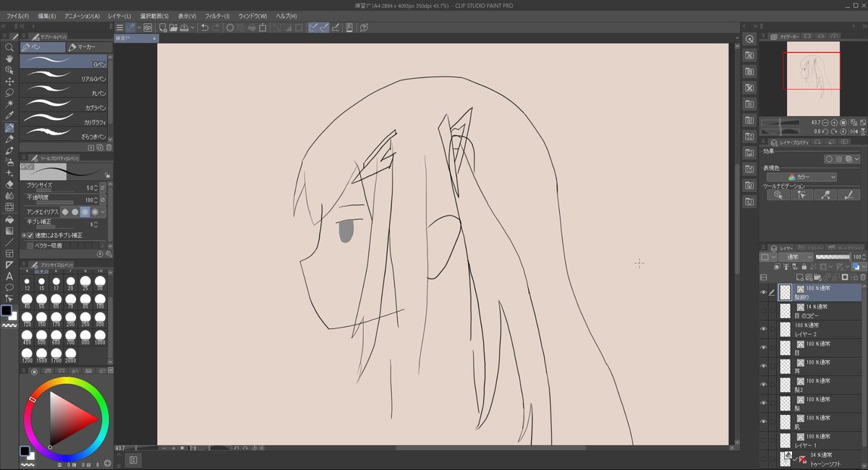Select the Hand move-view tool
Viewport: 868px width, 470px height.
pos(9,59)
